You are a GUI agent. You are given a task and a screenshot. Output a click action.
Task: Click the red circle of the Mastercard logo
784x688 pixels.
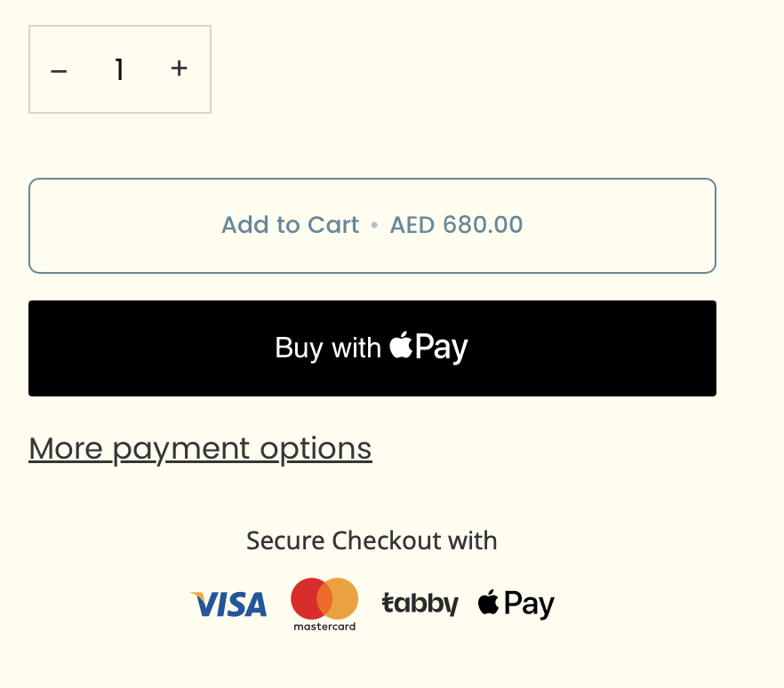tap(307, 598)
